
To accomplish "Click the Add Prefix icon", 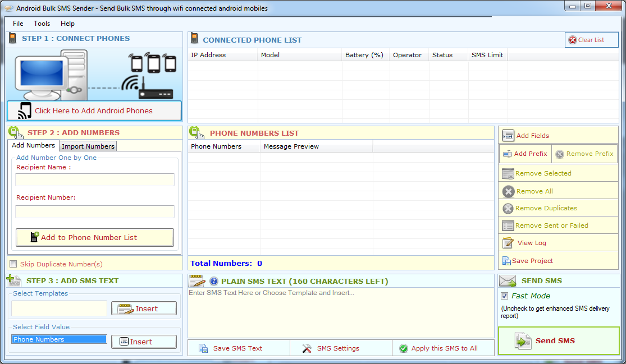I will (x=508, y=154).
